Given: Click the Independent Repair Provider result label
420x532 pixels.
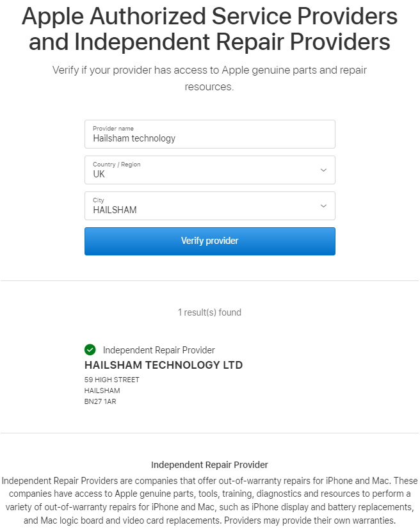Looking at the screenshot, I should click(x=159, y=350).
